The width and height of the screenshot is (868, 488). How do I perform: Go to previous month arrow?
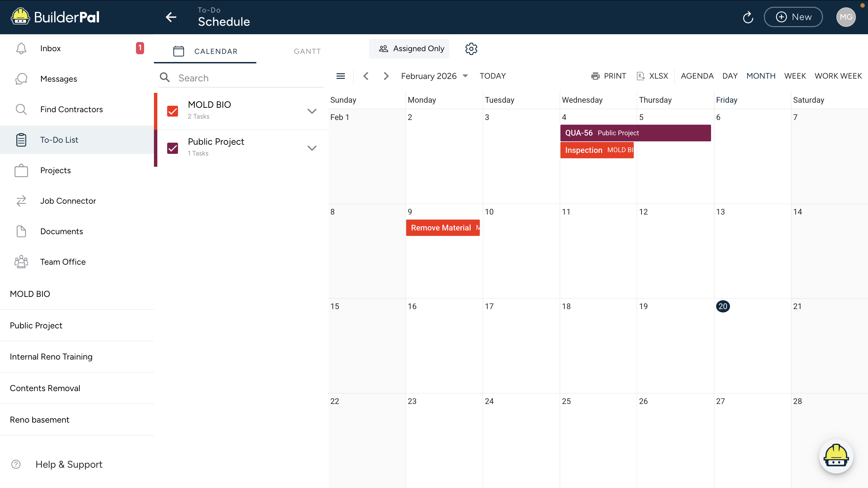tap(366, 76)
